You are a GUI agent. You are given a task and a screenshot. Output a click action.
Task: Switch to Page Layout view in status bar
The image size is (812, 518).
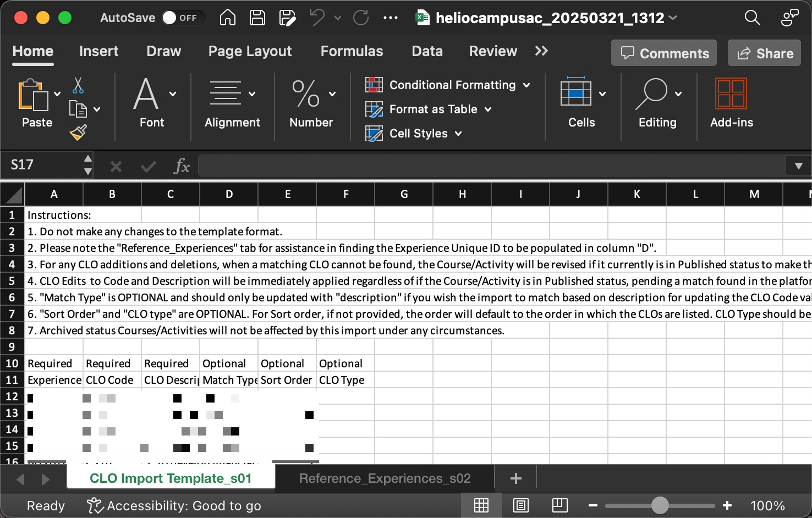click(x=520, y=505)
